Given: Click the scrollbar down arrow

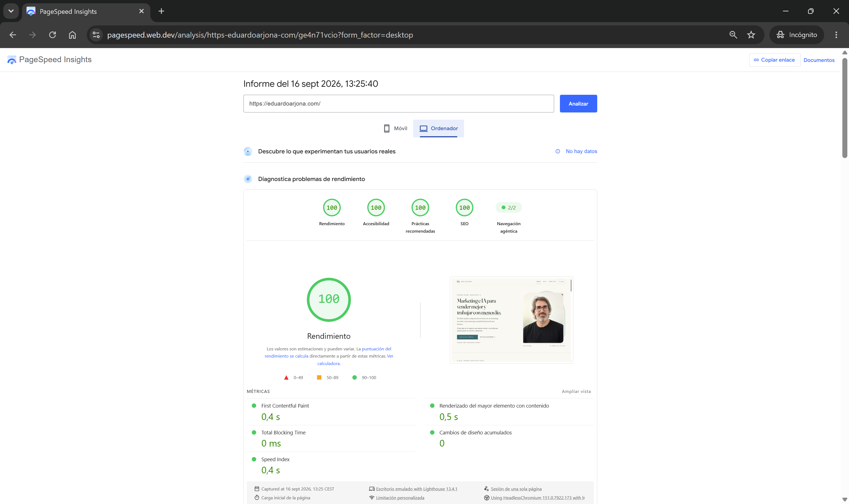Looking at the screenshot, I should (845, 500).
